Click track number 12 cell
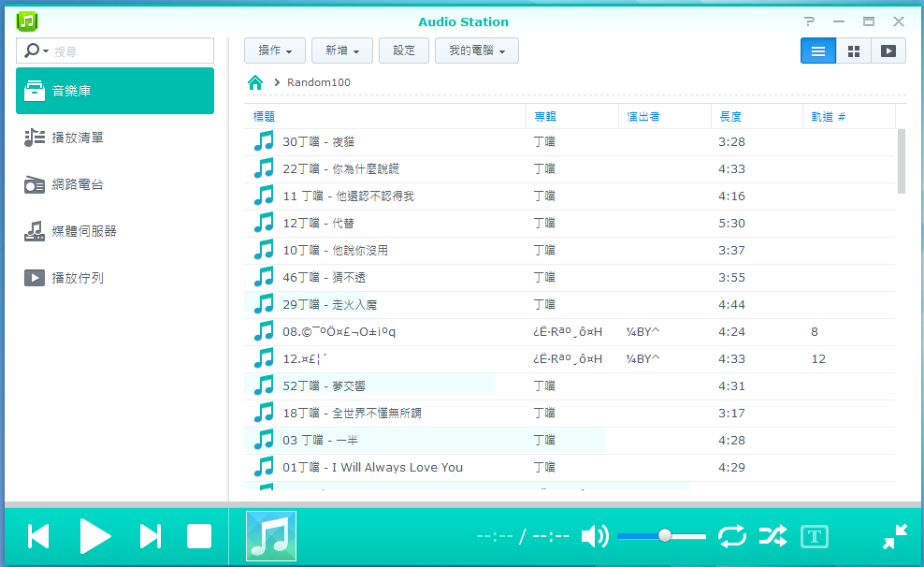Viewport: 924px width, 567px height. click(818, 359)
